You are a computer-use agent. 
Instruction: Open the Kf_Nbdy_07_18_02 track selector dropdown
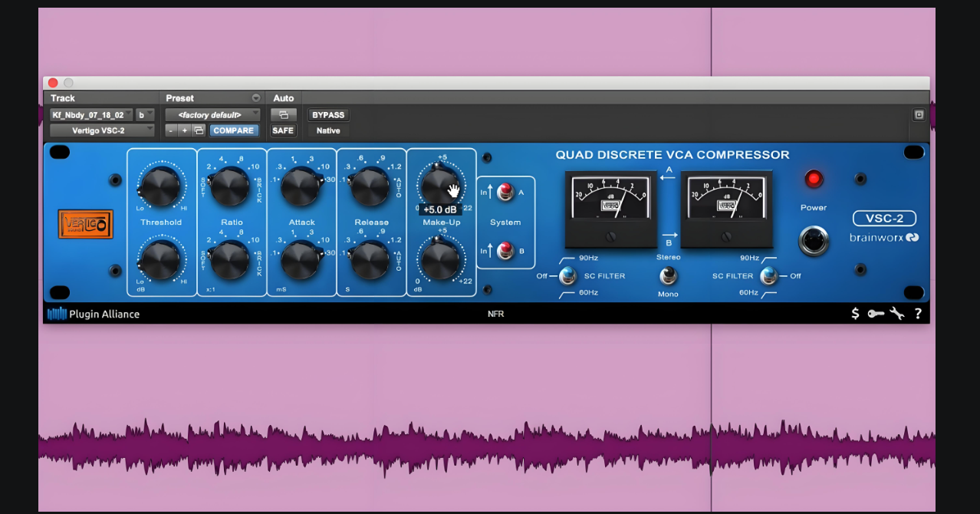[91, 115]
